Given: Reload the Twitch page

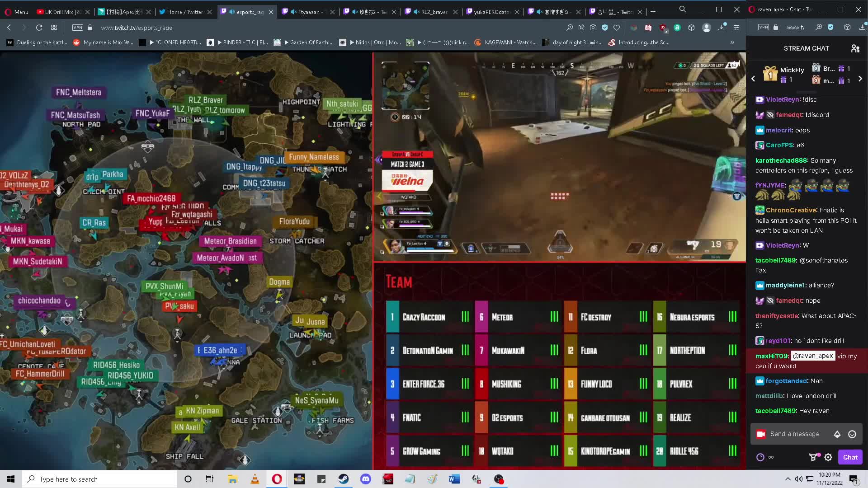Looking at the screenshot, I should (x=39, y=28).
